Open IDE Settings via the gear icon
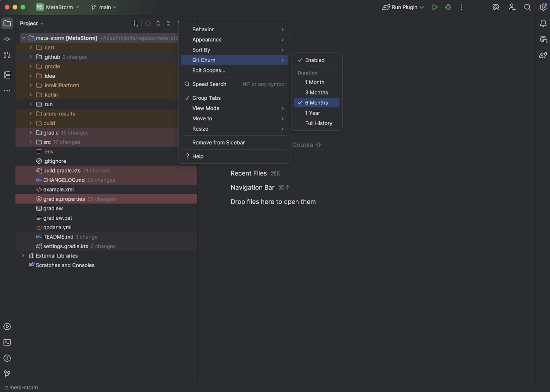Image resolution: width=550 pixels, height=392 pixels. tap(543, 7)
